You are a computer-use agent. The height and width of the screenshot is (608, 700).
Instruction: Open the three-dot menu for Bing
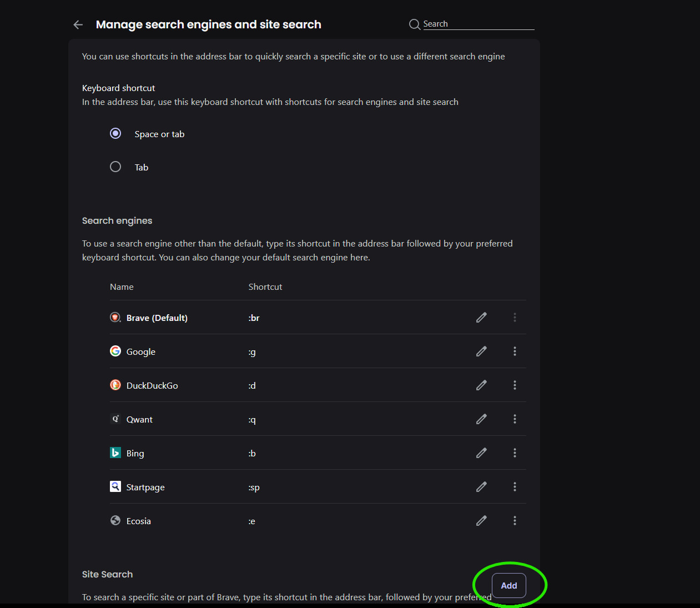coord(515,453)
